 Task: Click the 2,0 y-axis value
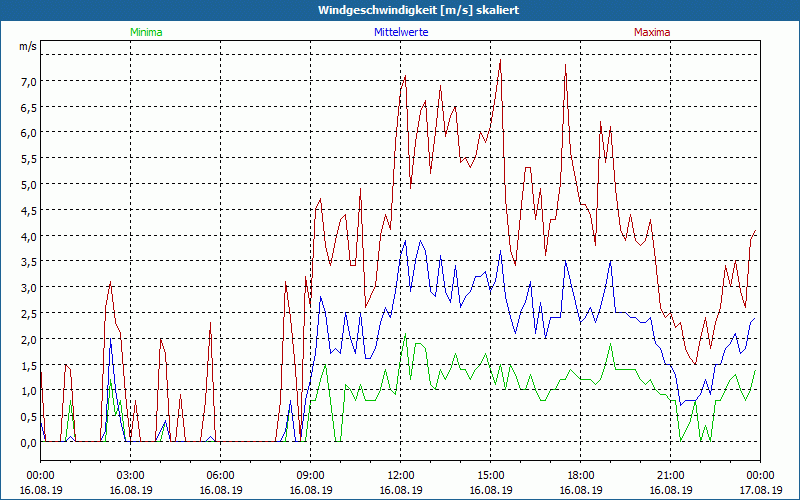tap(28, 340)
